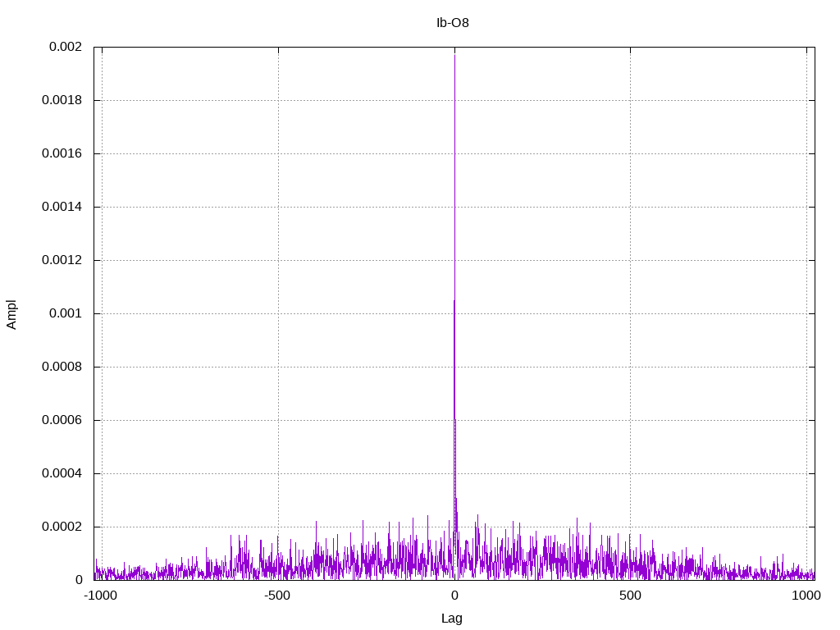
Task: Click y-axis tick label 0.0018
Action: (x=62, y=100)
